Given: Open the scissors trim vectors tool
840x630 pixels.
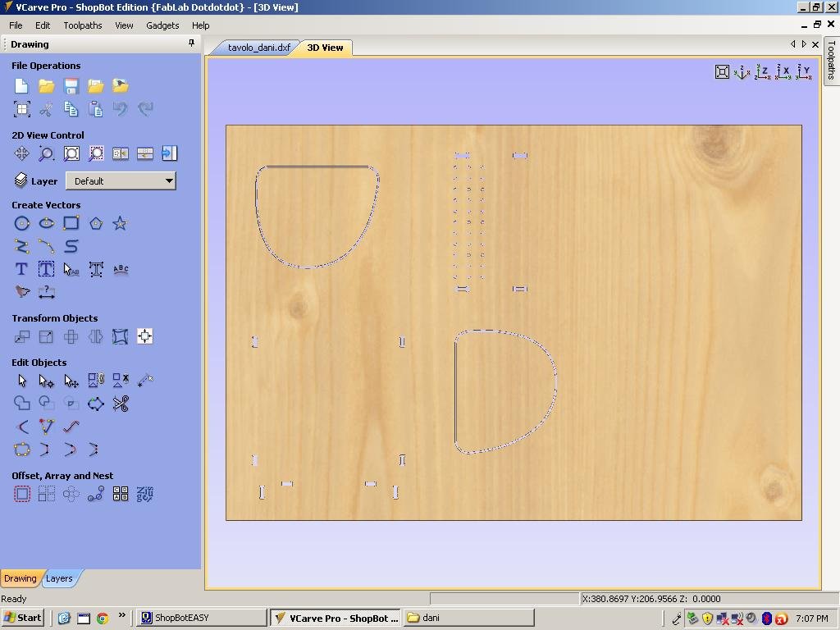Looking at the screenshot, I should click(120, 404).
